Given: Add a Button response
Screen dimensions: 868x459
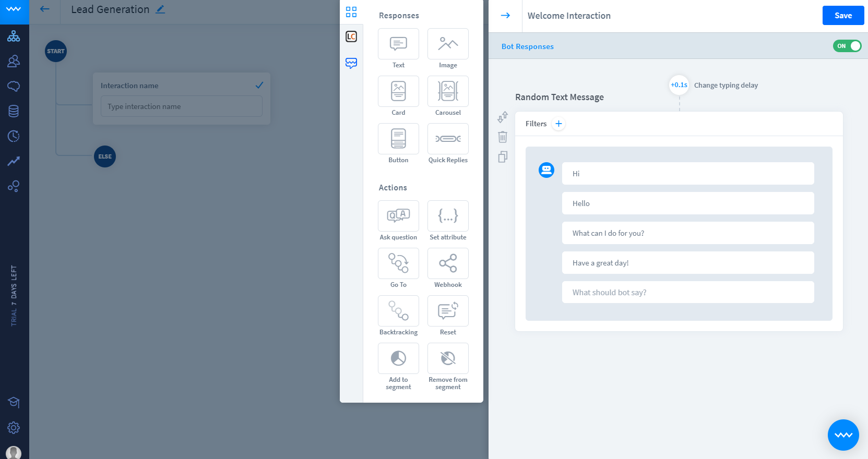Looking at the screenshot, I should tap(398, 139).
